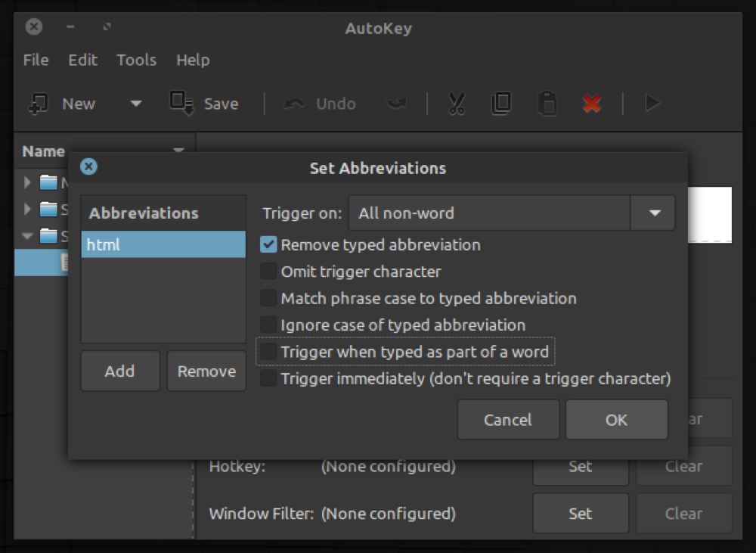Select the highlighted phrase item in tree
The height and width of the screenshot is (553, 756).
pos(42,263)
